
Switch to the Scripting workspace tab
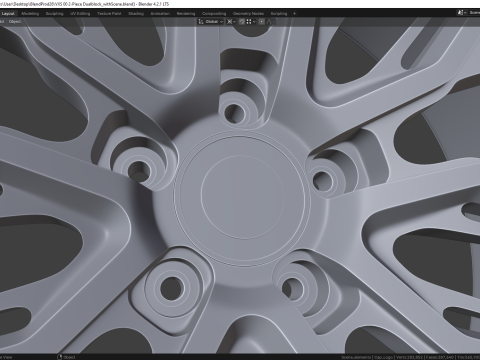[279, 14]
